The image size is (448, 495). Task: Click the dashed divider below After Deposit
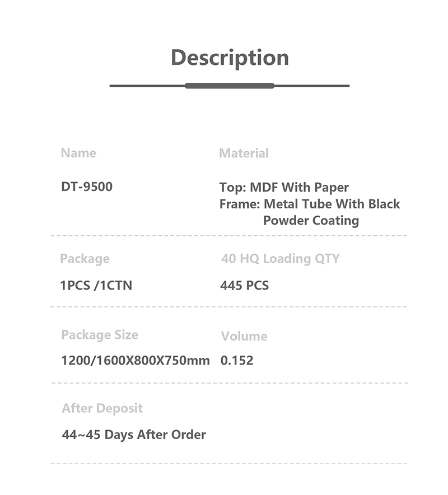[x=229, y=464]
